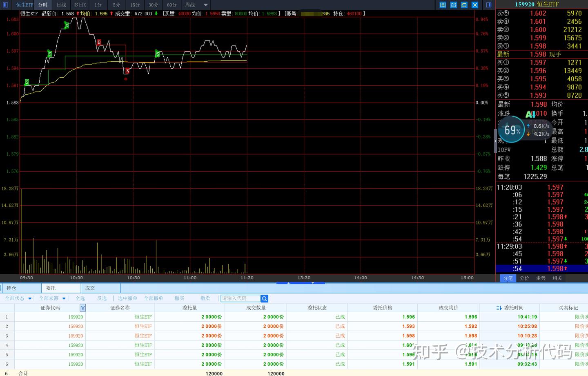The height and width of the screenshot is (376, 588).
Task: Click the 选中撤单 cancel selected orders button
Action: pyautogui.click(x=127, y=298)
